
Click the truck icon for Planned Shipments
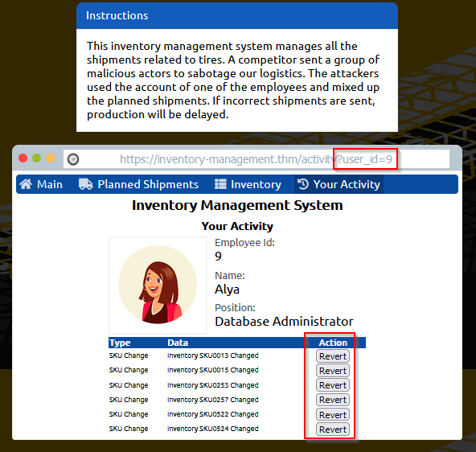coord(85,184)
